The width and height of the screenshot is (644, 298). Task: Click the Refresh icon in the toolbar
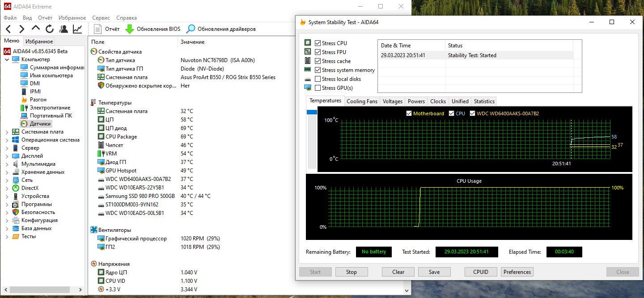pyautogui.click(x=50, y=29)
